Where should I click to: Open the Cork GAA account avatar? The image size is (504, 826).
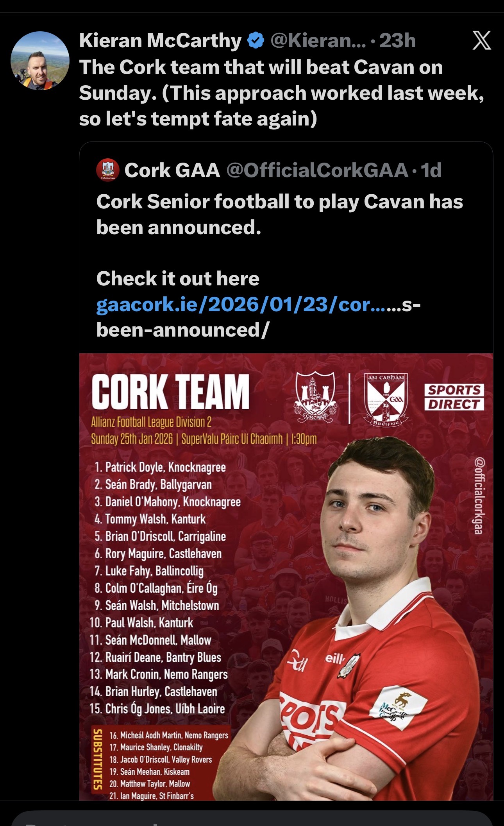pos(108,170)
